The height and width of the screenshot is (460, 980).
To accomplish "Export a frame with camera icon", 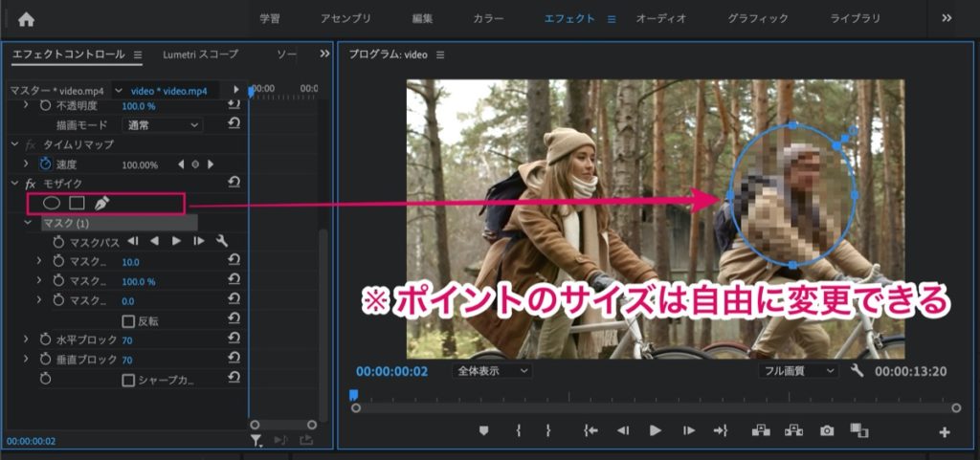I will tap(827, 430).
